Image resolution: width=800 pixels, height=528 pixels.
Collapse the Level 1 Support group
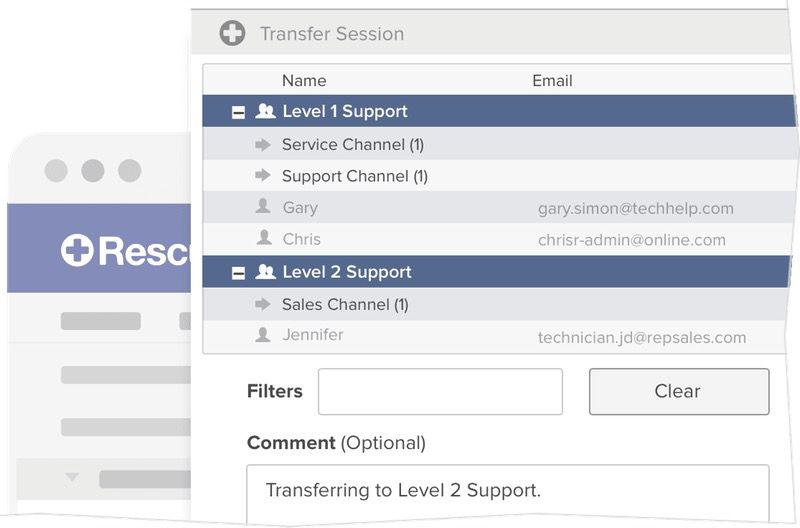[238, 113]
